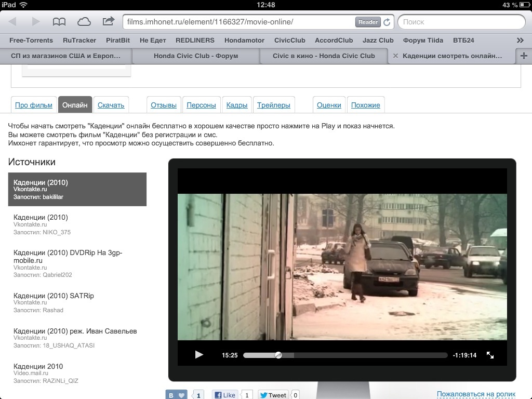532x399 pixels.
Task: Click the video progress slider knob
Action: 278,355
